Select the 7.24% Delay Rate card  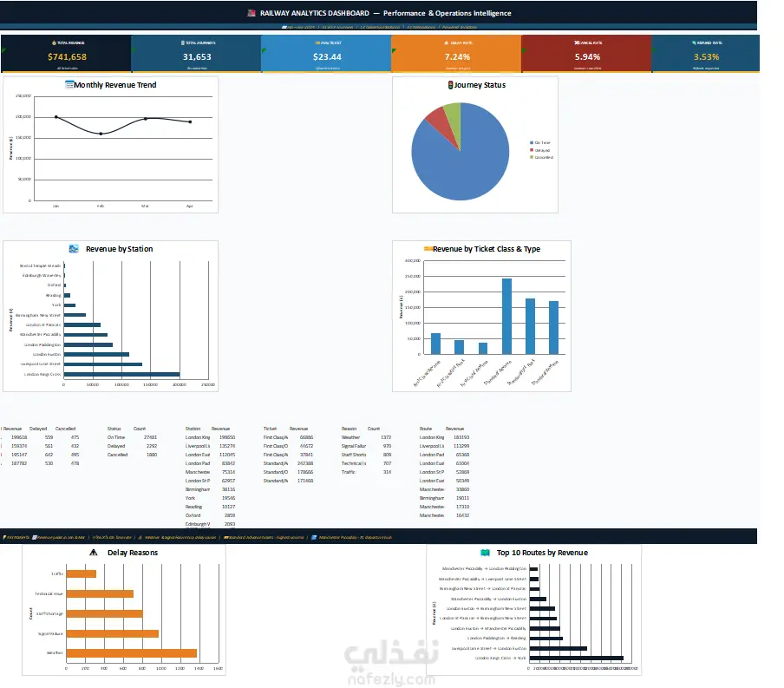456,54
